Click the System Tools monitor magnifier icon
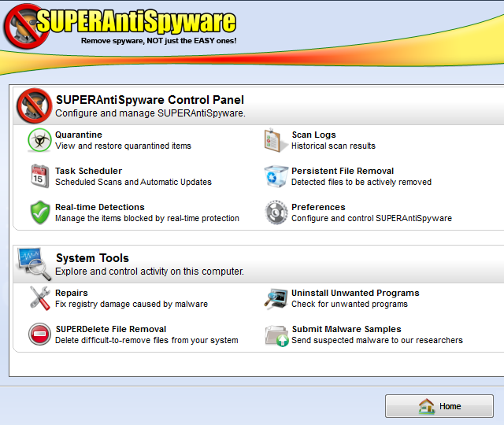This screenshot has width=504, height=425. click(34, 264)
